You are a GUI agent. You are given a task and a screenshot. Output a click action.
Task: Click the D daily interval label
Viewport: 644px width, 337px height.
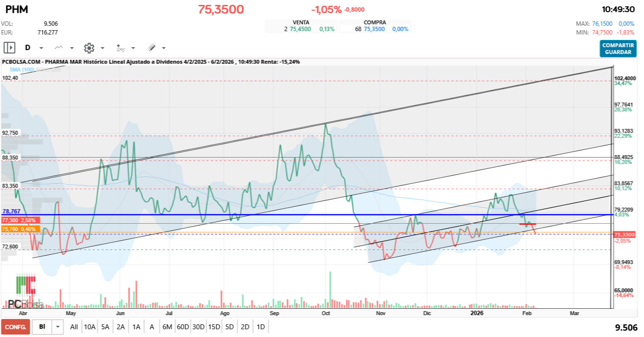[x=28, y=48]
